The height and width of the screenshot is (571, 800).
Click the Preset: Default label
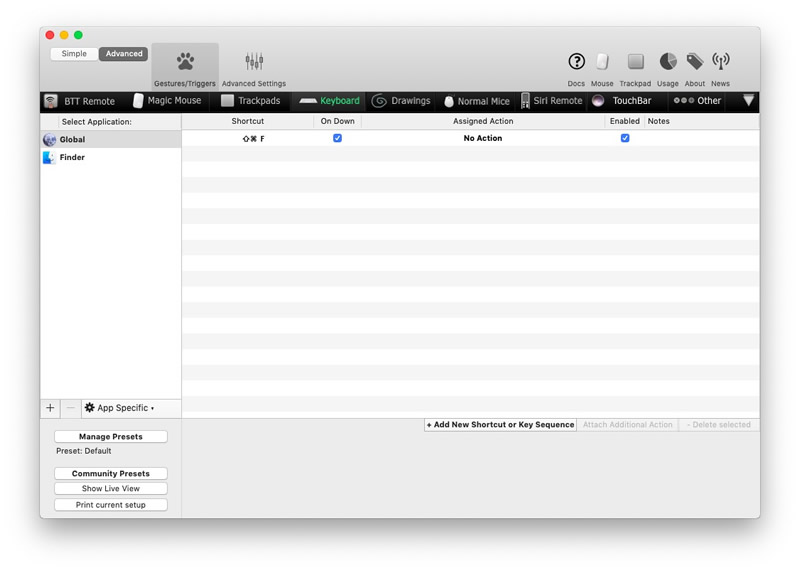coord(84,451)
